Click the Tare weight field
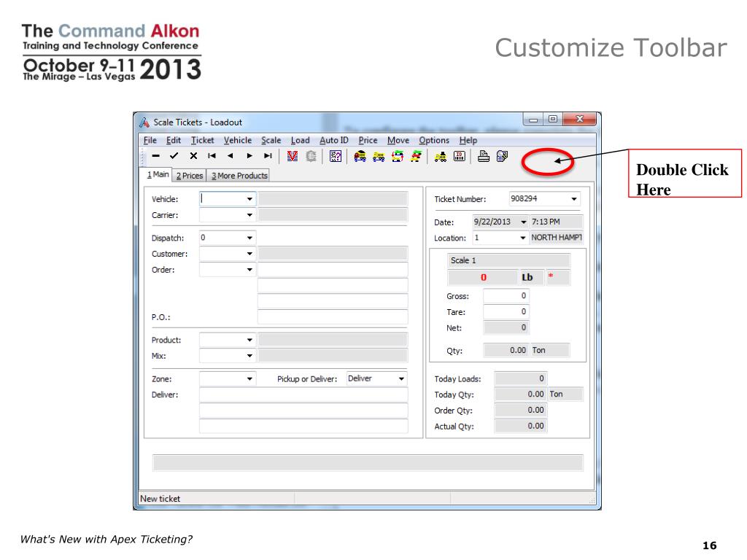 [506, 312]
